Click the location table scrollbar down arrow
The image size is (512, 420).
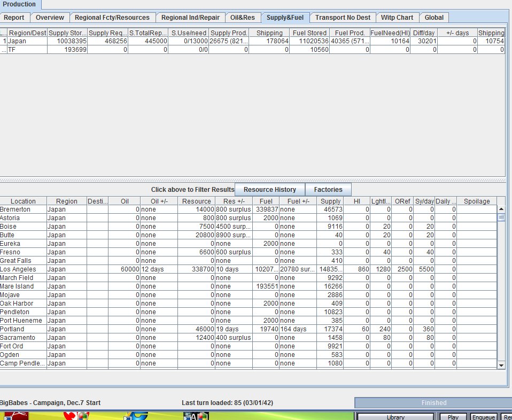coord(501,365)
